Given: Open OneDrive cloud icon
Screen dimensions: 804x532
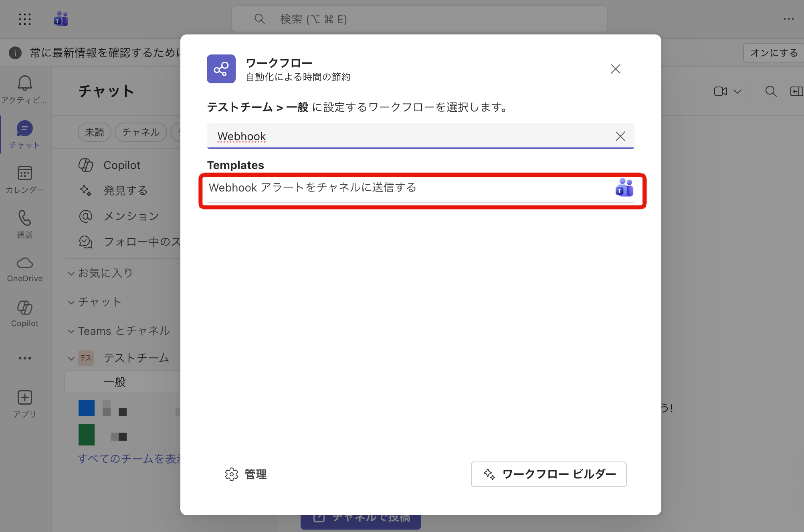Looking at the screenshot, I should (24, 263).
